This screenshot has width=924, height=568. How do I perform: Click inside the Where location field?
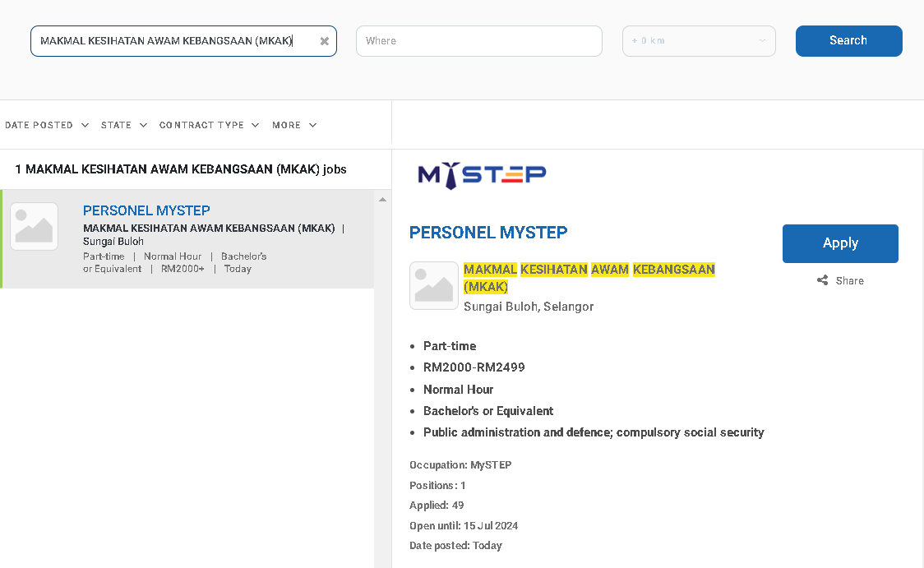tap(478, 40)
